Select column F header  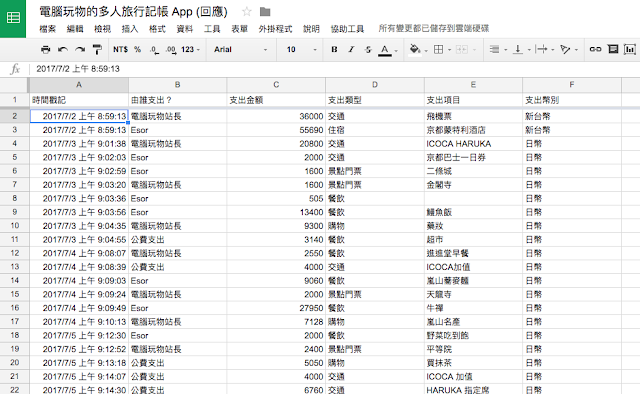point(572,85)
